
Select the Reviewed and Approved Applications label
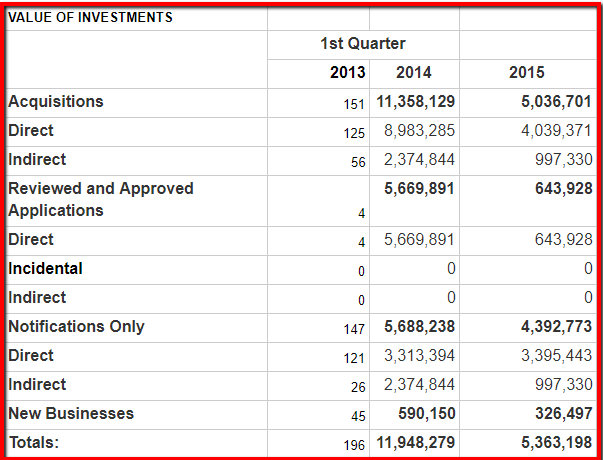pyautogui.click(x=100, y=199)
